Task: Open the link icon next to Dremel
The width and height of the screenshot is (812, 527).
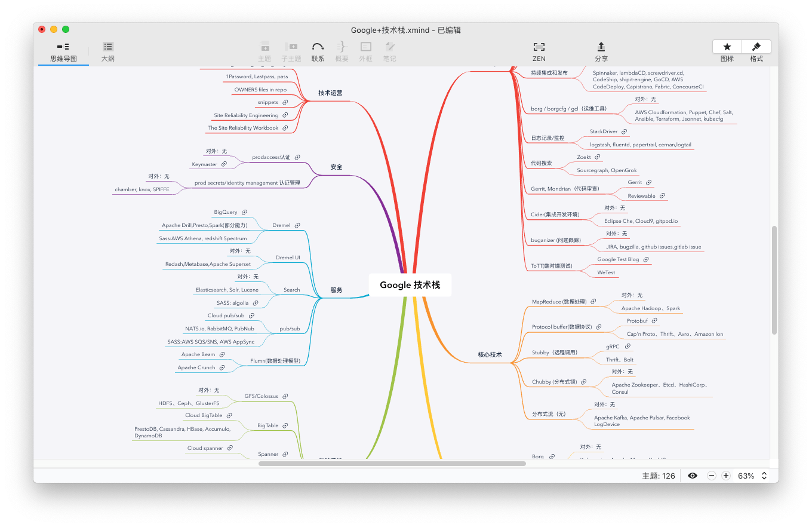Action: click(x=297, y=225)
